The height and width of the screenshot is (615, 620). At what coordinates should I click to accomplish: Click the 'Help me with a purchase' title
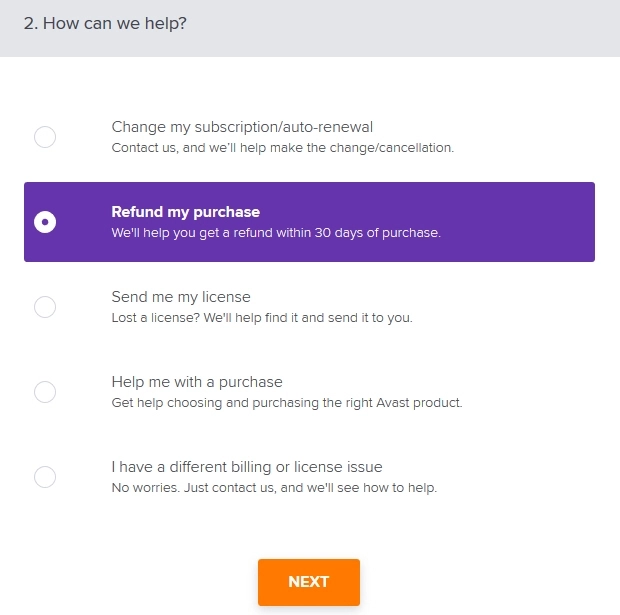(x=197, y=382)
